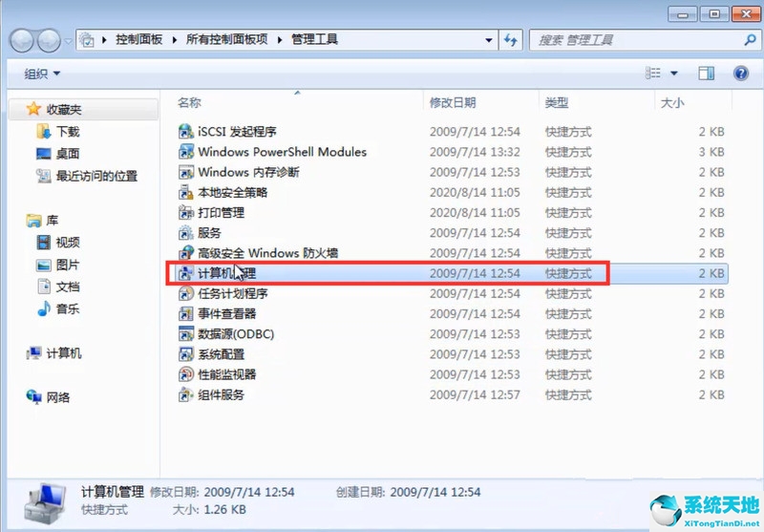The height and width of the screenshot is (532, 764).
Task: Click 2009/7/14 13:32 date cell
Action: [475, 152]
